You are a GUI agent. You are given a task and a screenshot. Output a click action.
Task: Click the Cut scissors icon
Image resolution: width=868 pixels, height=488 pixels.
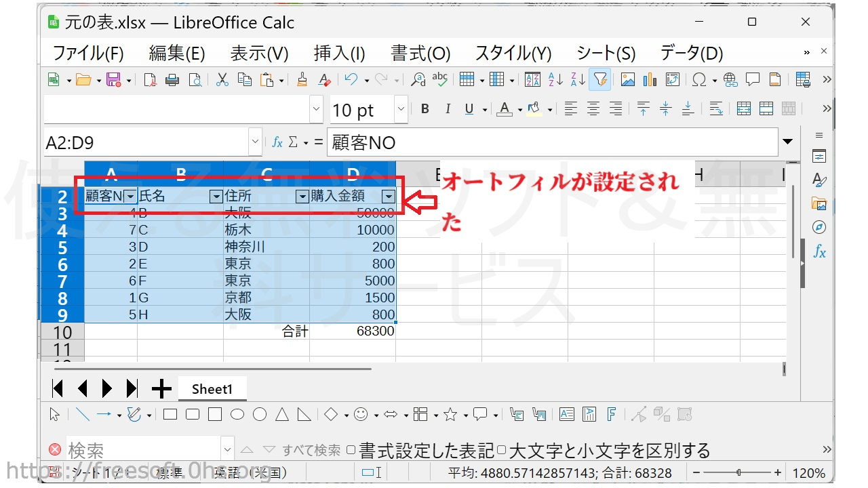(x=222, y=80)
